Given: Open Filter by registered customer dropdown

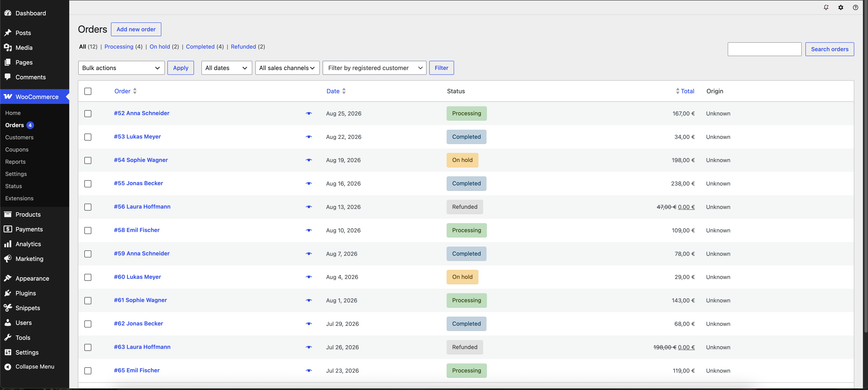Looking at the screenshot, I should (x=374, y=68).
